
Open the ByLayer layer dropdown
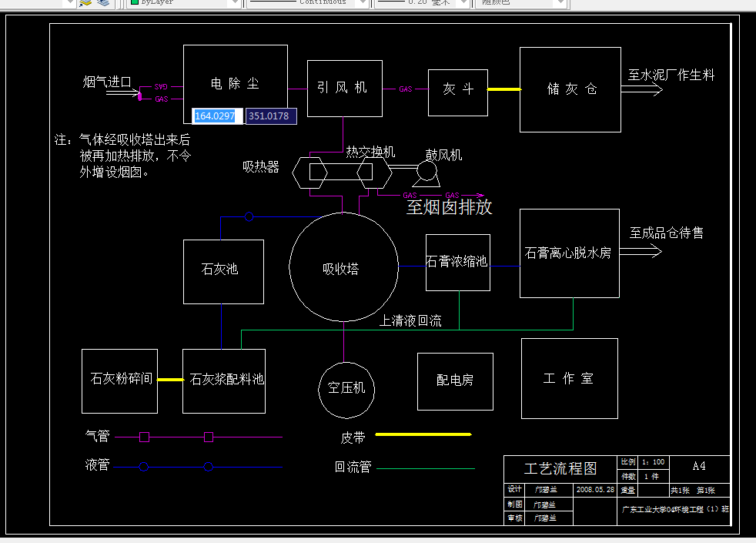(x=235, y=3)
